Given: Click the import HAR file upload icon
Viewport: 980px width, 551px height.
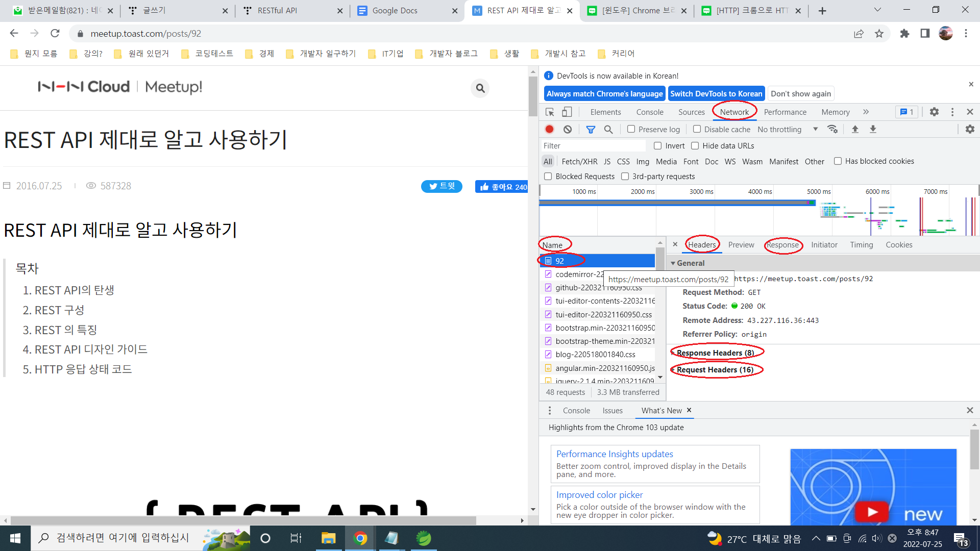Looking at the screenshot, I should (x=855, y=130).
